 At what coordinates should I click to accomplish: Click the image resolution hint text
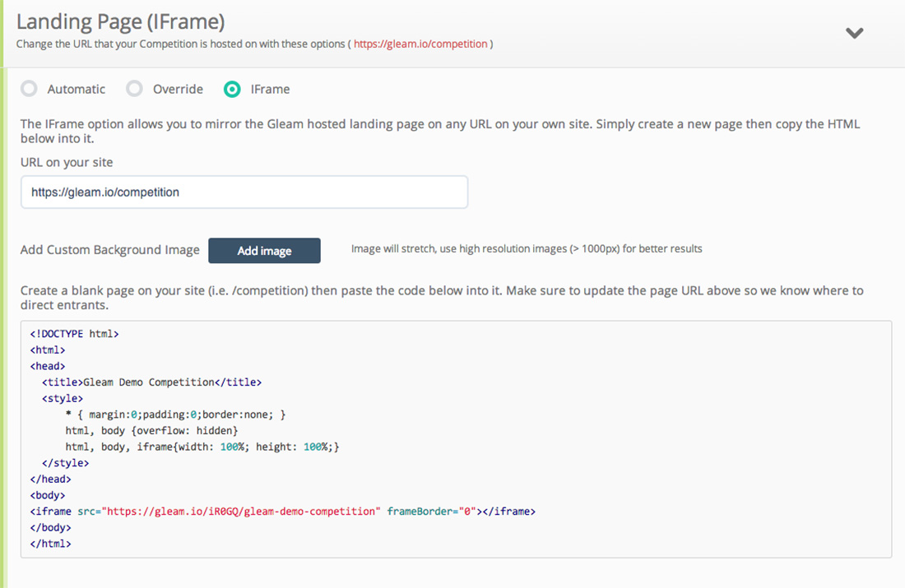pos(527,248)
